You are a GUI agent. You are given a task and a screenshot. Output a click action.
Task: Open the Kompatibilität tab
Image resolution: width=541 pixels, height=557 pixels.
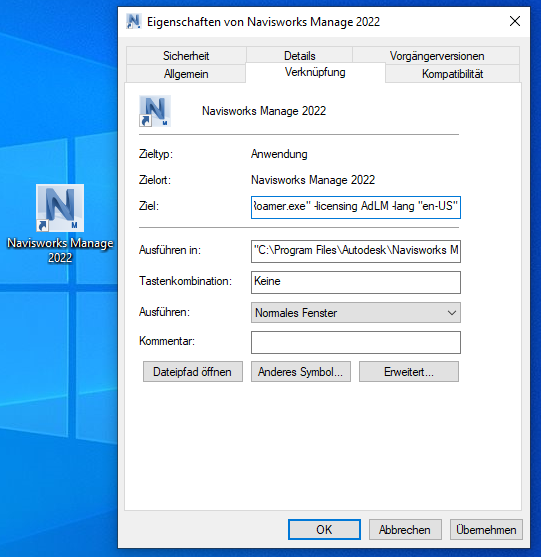(x=453, y=74)
